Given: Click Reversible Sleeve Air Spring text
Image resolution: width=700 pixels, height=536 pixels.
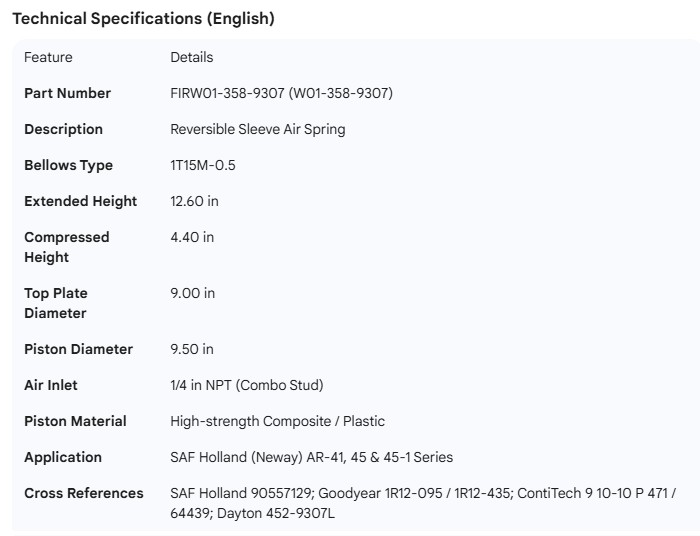Looking at the screenshot, I should [x=257, y=129].
